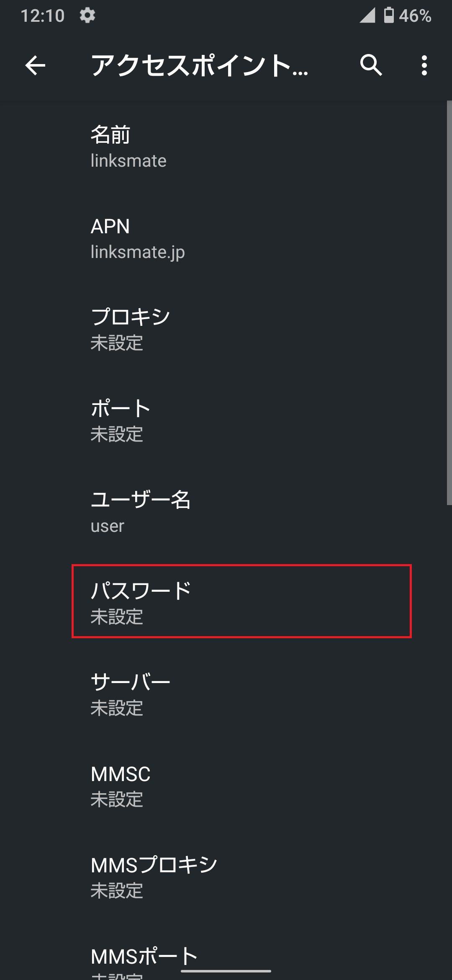Tap the mobile signal icon
Image resolution: width=452 pixels, height=980 pixels.
pos(367,16)
